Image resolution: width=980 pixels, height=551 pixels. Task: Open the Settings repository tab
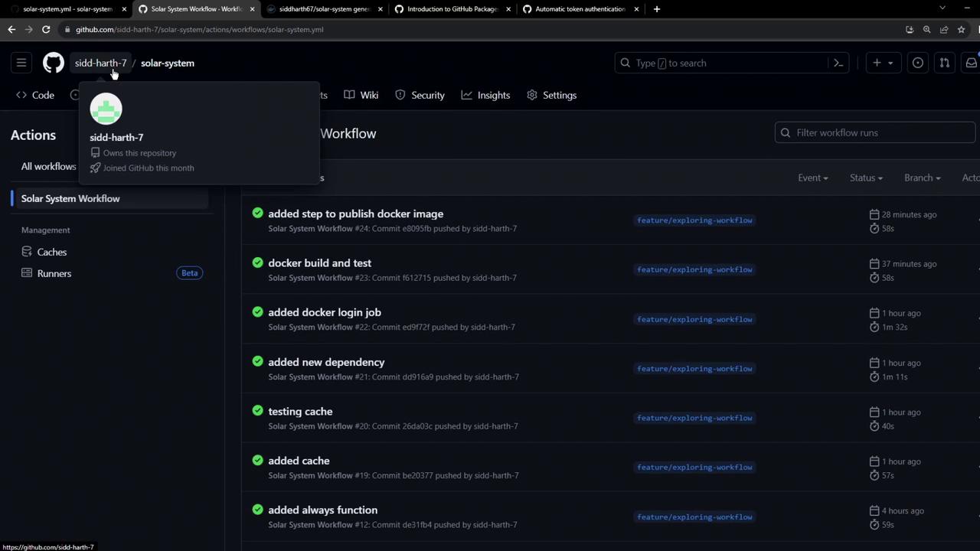pyautogui.click(x=552, y=95)
